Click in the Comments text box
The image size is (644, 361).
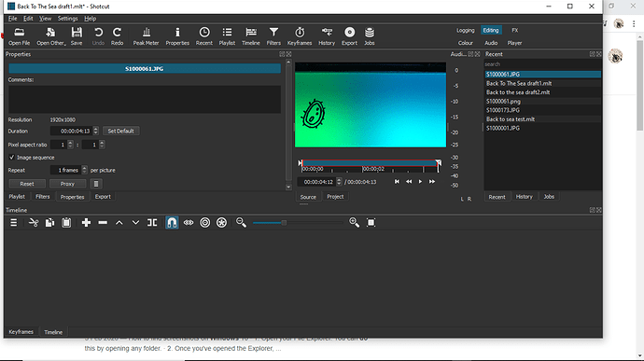click(x=145, y=99)
